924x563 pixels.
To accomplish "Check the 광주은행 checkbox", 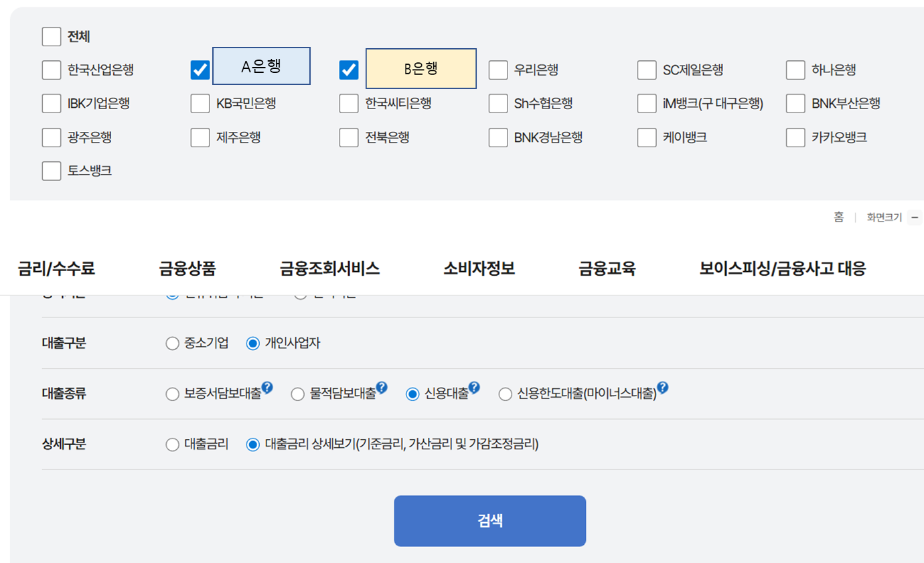I will (52, 137).
